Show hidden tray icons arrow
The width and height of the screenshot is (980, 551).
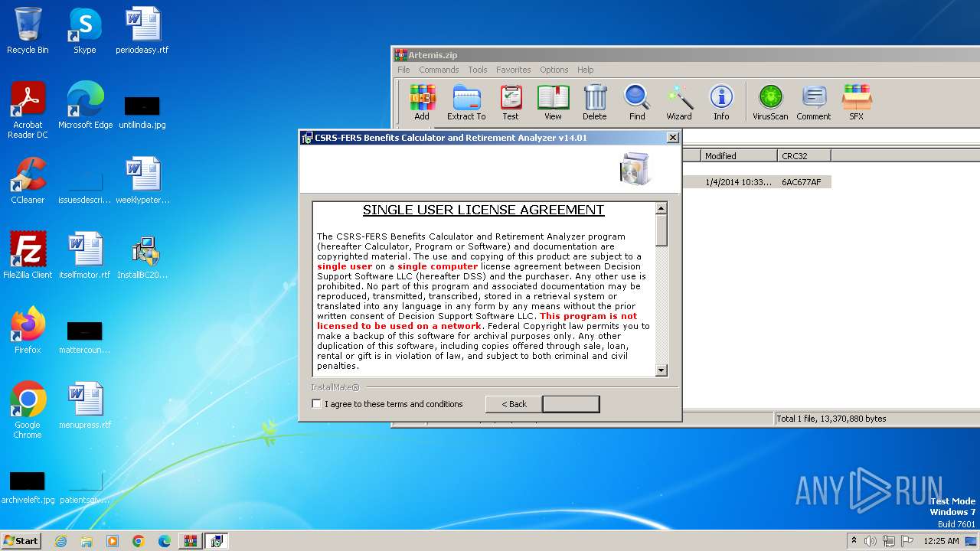(x=854, y=541)
